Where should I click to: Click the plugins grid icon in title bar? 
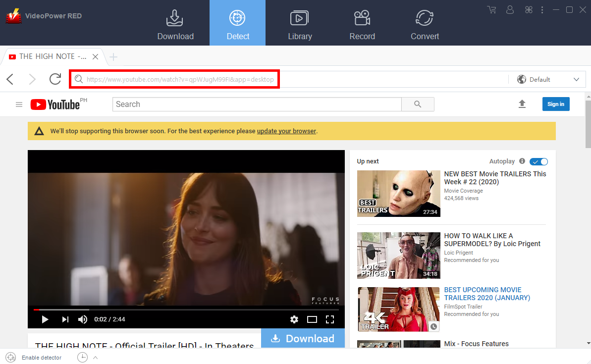528,9
